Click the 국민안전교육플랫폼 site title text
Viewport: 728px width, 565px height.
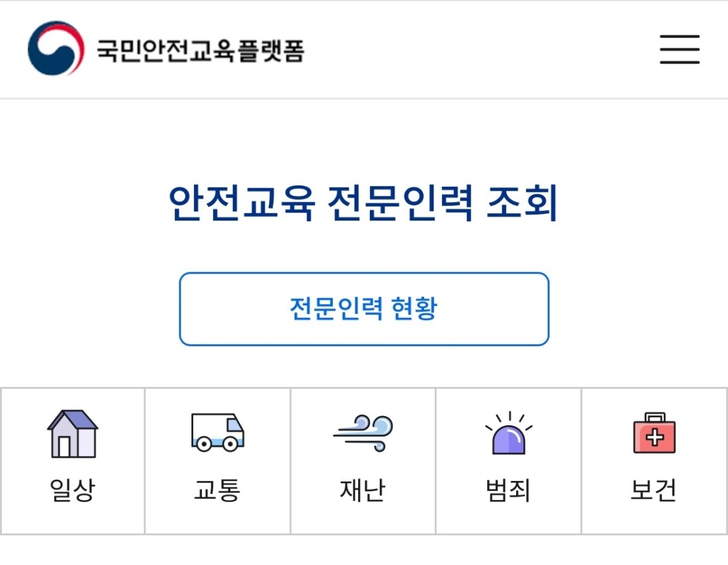point(200,50)
